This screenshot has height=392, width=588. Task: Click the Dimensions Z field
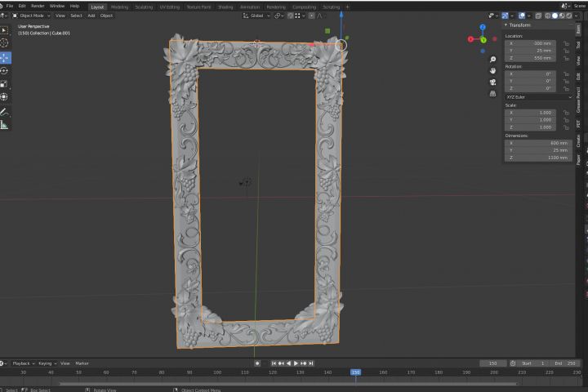(x=537, y=158)
